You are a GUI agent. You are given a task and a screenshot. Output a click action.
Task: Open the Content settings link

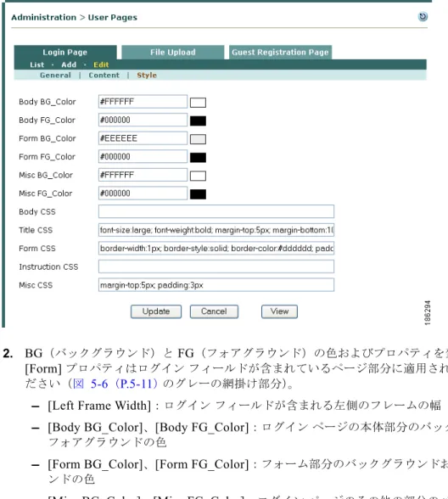104,76
